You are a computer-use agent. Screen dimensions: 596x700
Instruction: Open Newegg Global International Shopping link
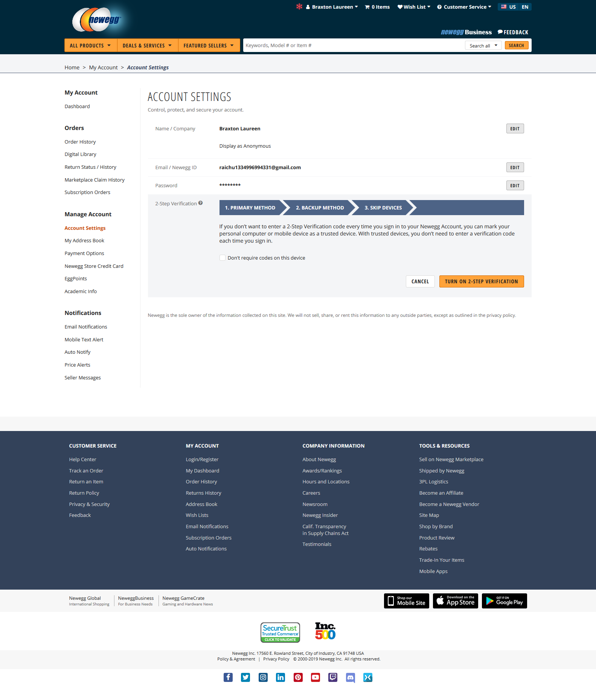[89, 601]
